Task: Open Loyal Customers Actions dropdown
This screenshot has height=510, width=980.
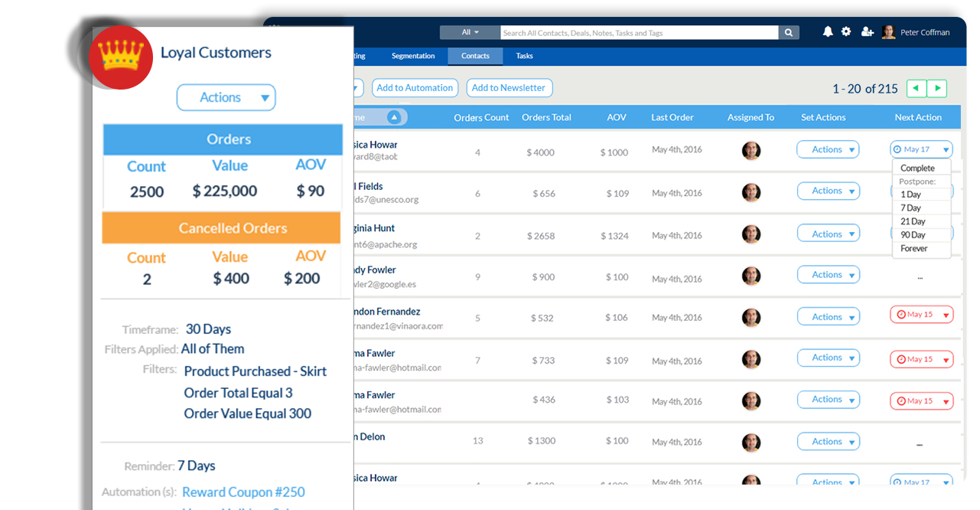Action: pos(226,97)
